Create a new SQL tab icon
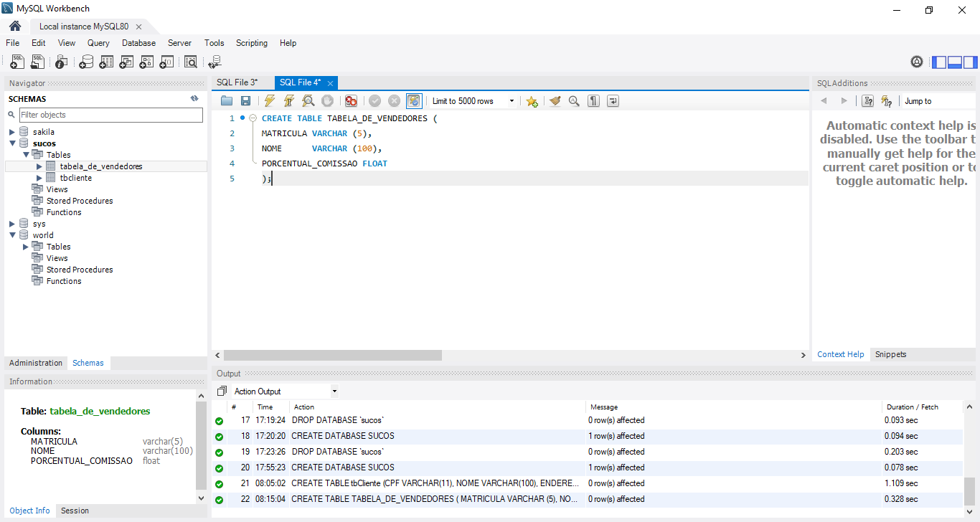The width and height of the screenshot is (980, 522). [17, 62]
